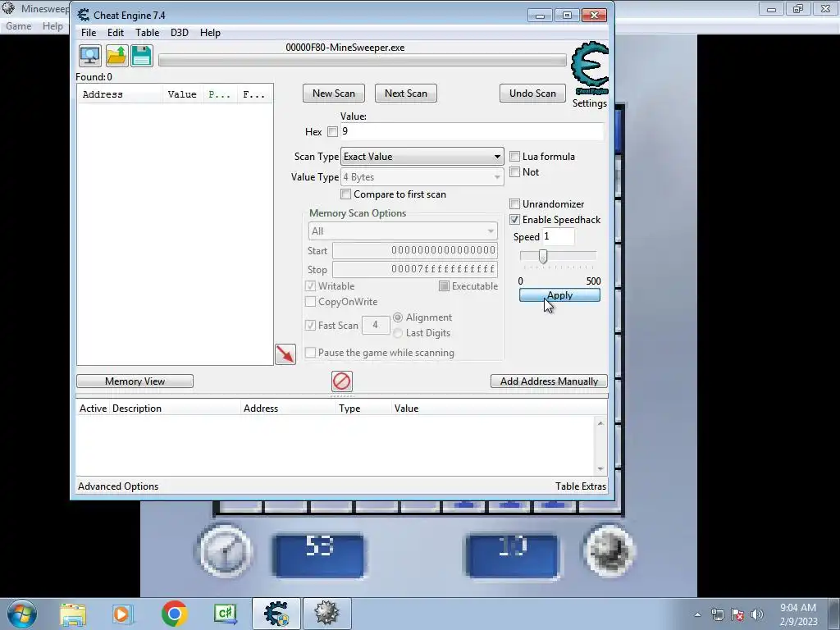Image resolution: width=840 pixels, height=630 pixels.
Task: Launch Windows Media Player taskbar icon
Action: tap(122, 614)
